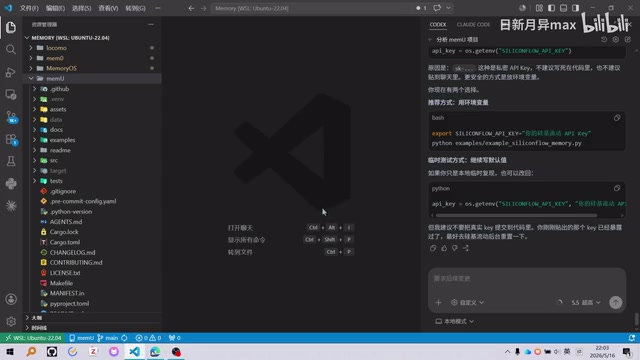Share the response via share icon
The width and height of the screenshot is (640, 360).
point(466,248)
